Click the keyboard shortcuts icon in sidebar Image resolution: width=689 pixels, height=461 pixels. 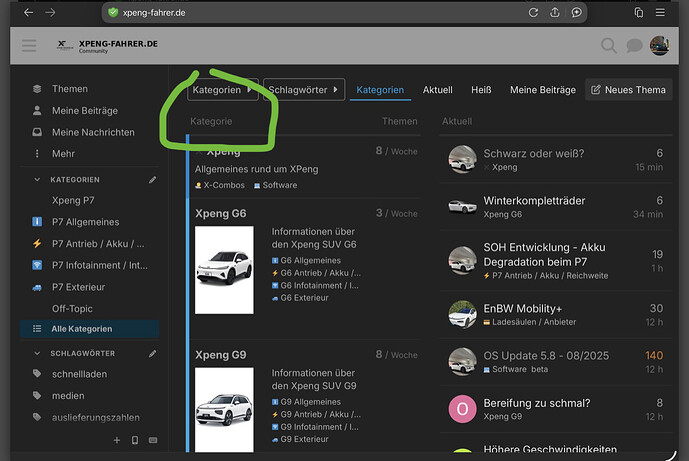(x=153, y=440)
